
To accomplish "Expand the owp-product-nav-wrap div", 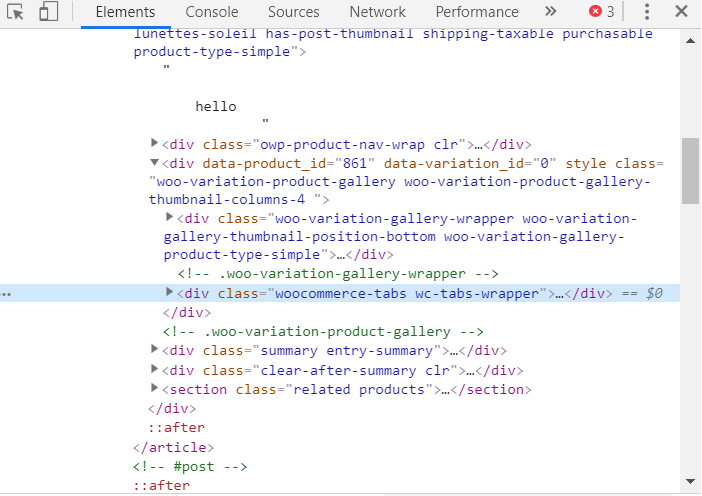I will pos(154,143).
